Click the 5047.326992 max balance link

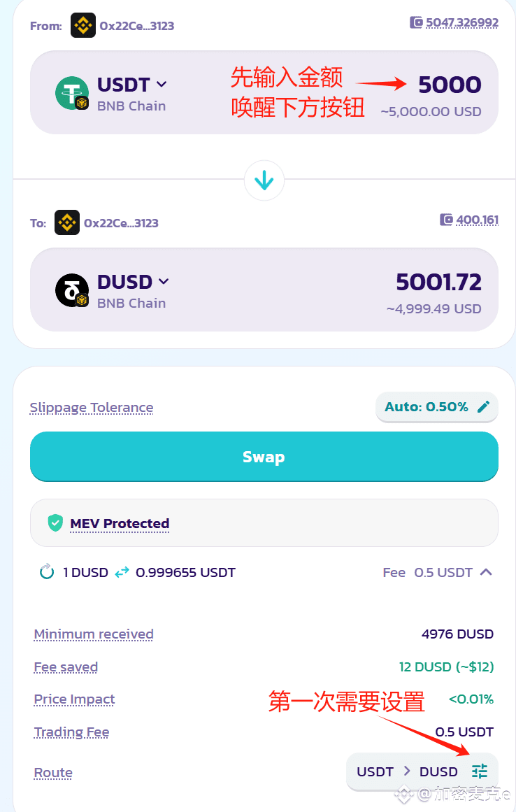coord(462,22)
